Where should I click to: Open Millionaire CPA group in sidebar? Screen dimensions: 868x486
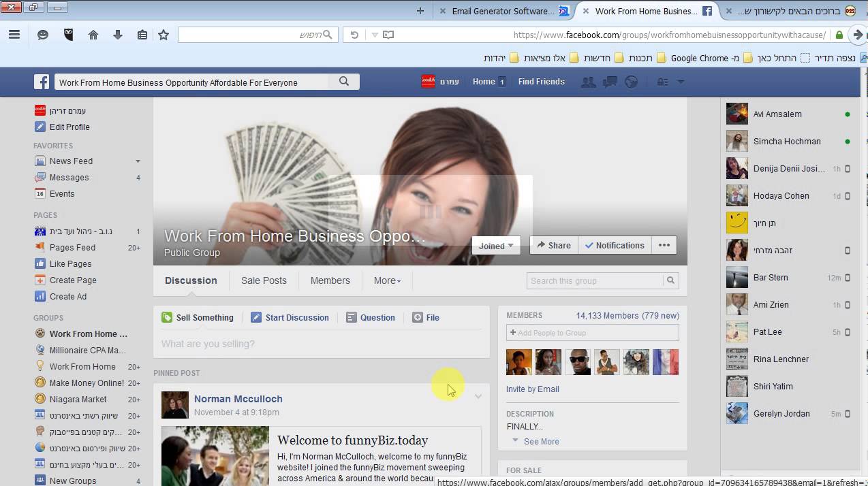(80, 350)
